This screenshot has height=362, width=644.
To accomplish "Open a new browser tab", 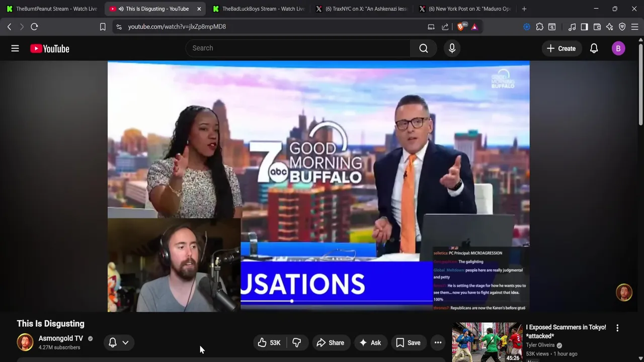I will 524,9.
